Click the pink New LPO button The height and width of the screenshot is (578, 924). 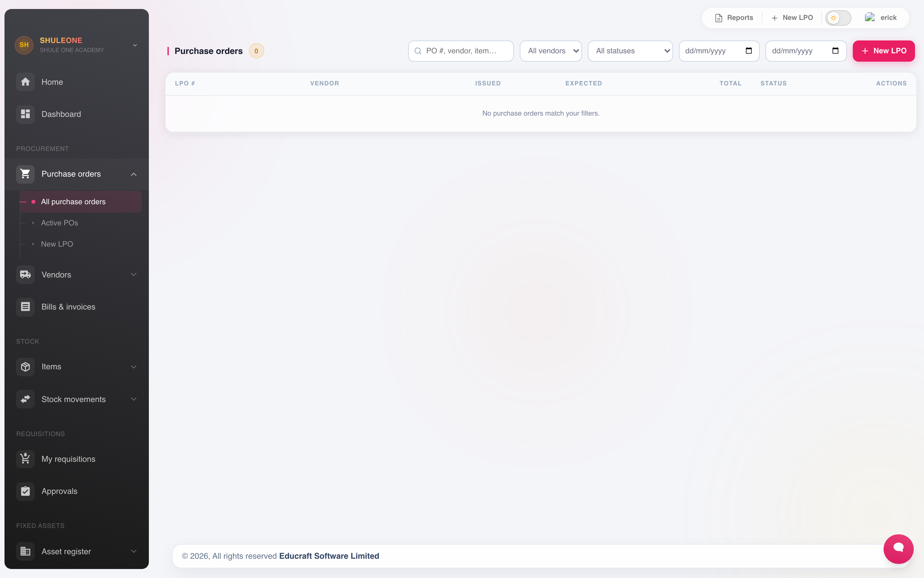[884, 51]
